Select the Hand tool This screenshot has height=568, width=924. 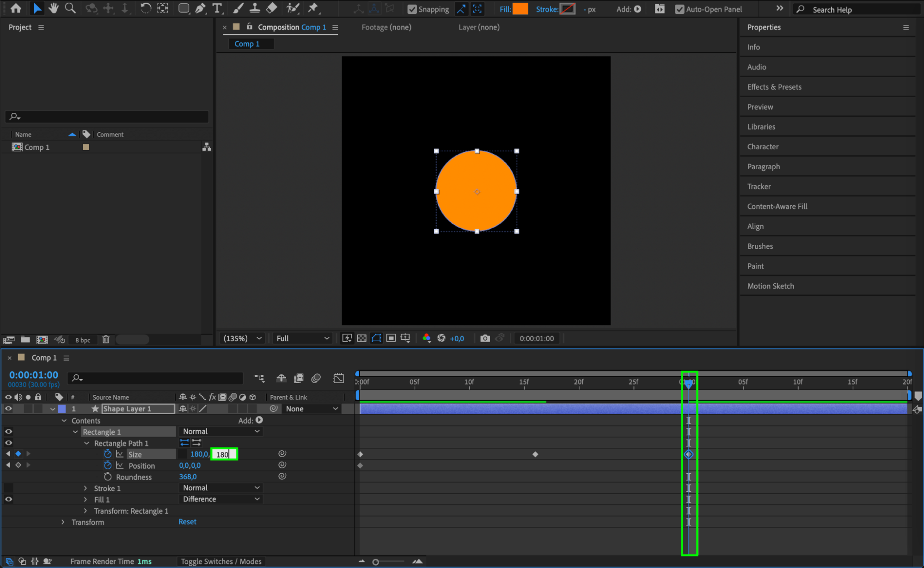click(54, 8)
